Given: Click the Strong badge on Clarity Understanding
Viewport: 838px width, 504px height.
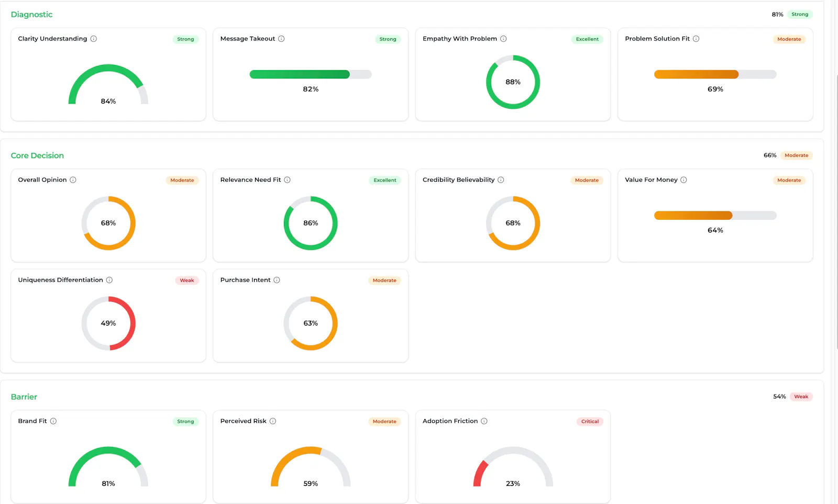Looking at the screenshot, I should pos(185,39).
